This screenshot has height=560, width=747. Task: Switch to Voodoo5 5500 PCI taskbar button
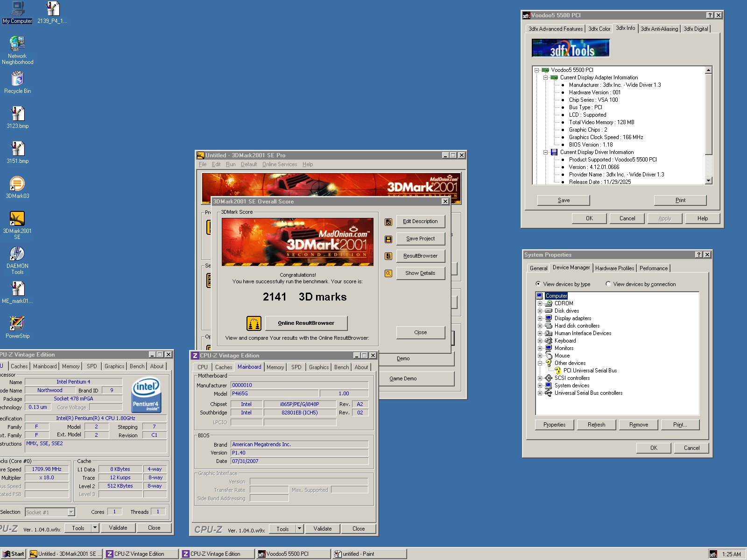pos(293,554)
